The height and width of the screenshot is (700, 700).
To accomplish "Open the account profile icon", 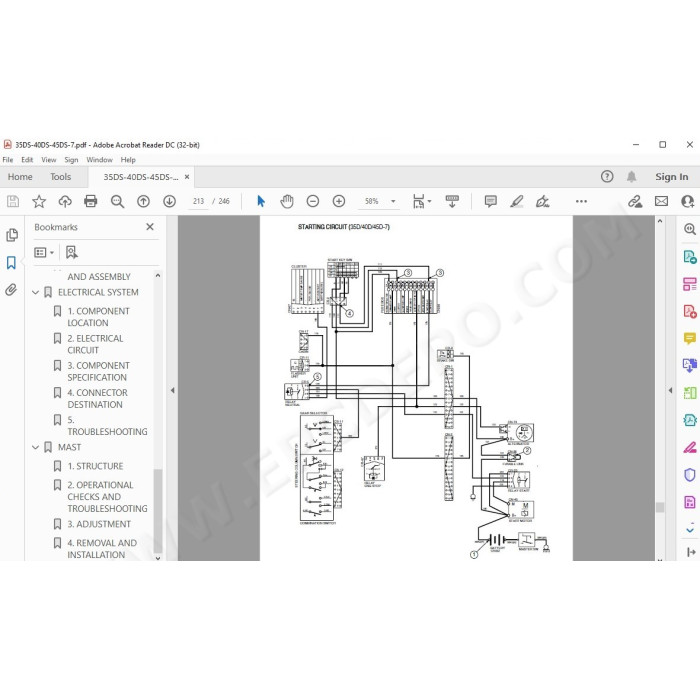I will point(688,201).
